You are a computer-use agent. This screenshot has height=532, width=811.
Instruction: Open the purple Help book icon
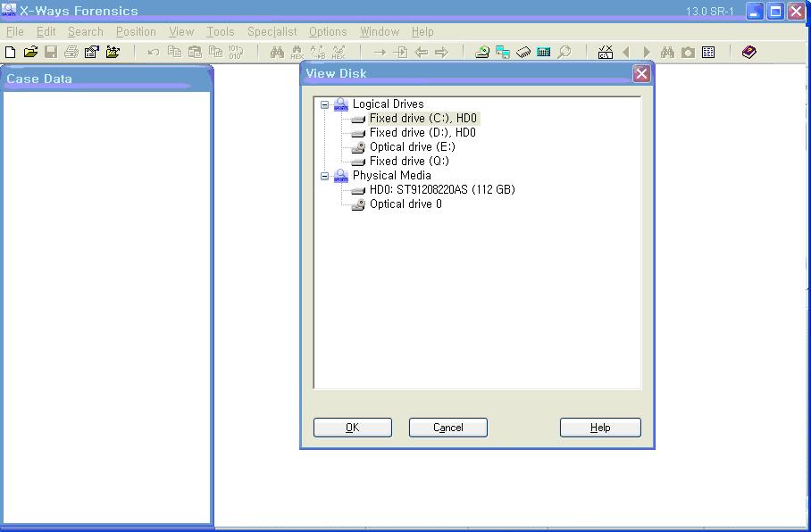(x=749, y=52)
